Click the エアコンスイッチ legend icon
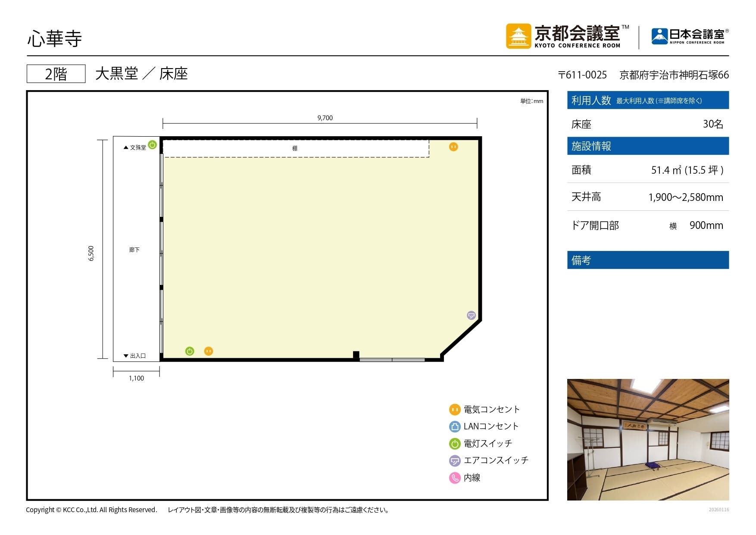 (454, 460)
